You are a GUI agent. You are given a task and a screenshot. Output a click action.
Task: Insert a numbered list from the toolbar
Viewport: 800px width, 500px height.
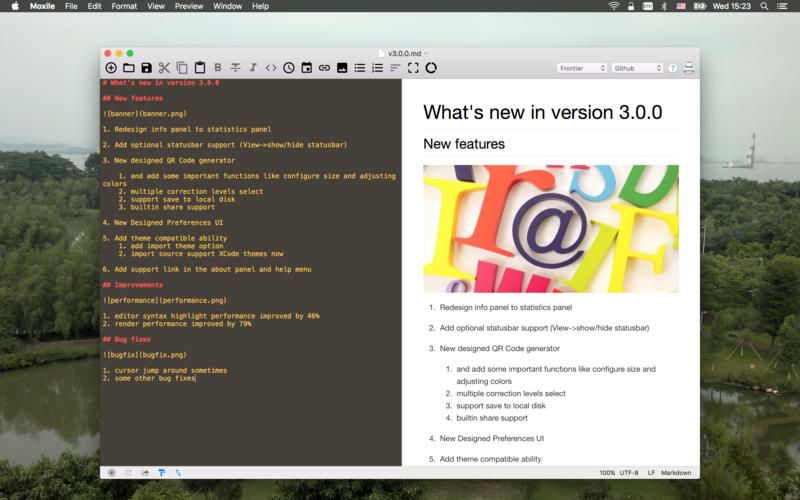pyautogui.click(x=377, y=68)
